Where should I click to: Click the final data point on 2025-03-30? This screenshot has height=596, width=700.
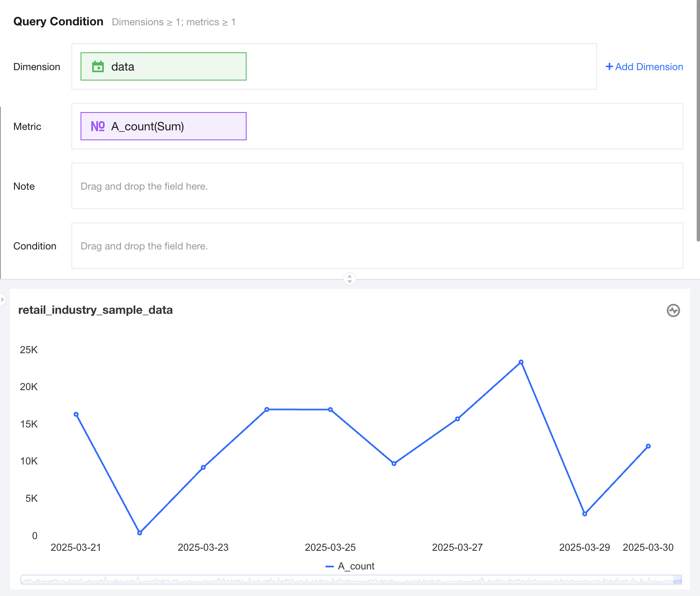pyautogui.click(x=648, y=447)
